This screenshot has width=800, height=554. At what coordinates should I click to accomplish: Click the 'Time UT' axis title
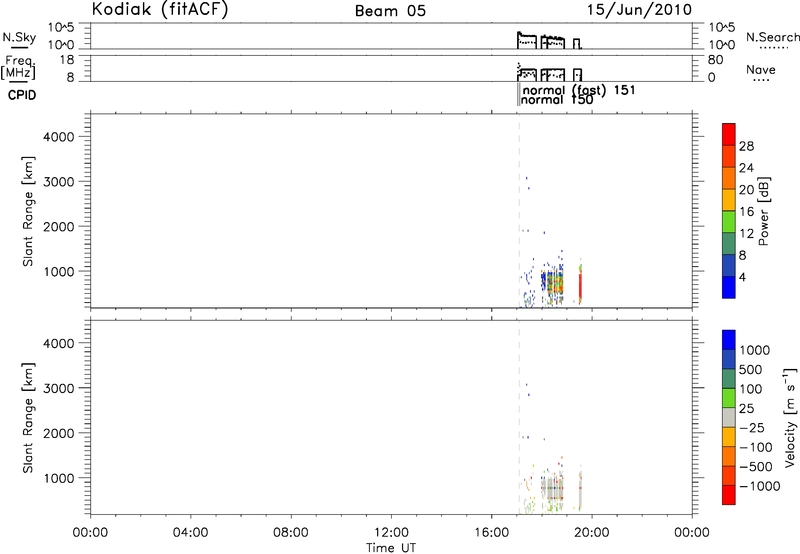pyautogui.click(x=391, y=548)
